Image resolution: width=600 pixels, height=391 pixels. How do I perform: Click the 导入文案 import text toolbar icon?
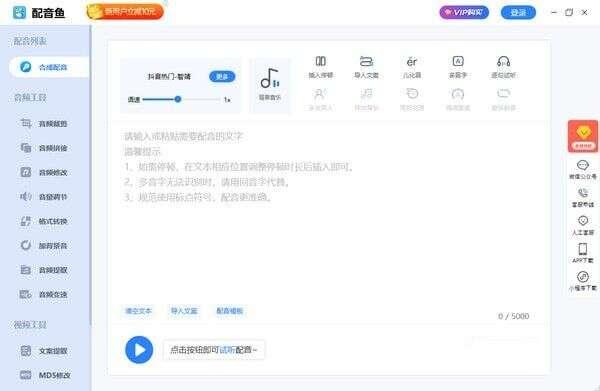(366, 67)
